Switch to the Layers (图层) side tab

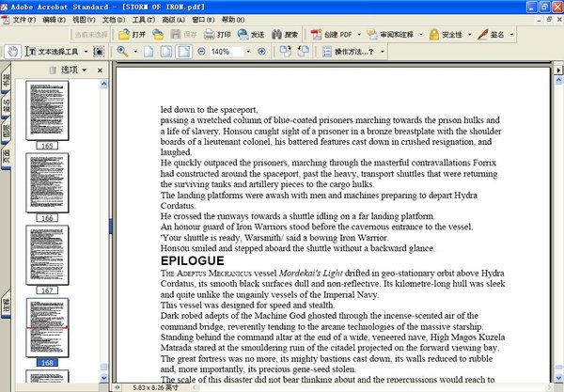tap(7, 130)
